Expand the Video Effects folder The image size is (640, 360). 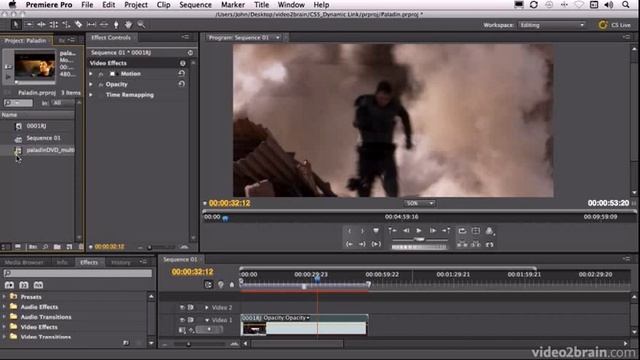(4, 327)
